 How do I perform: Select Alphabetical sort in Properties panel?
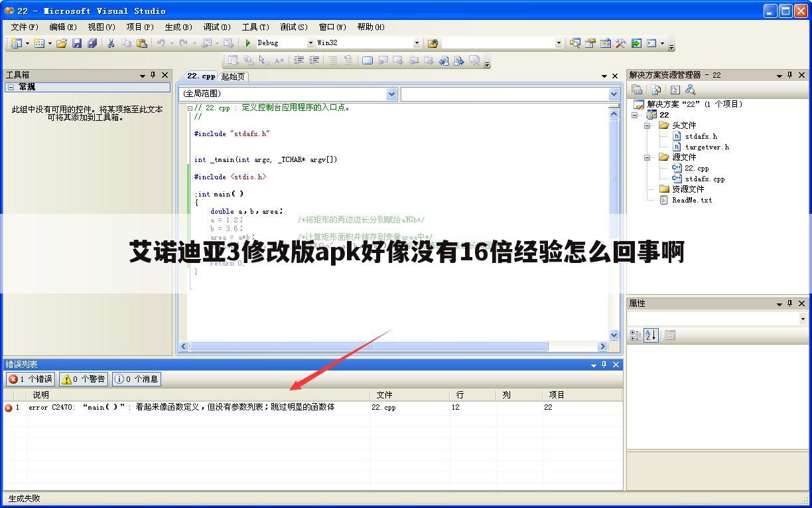(651, 335)
